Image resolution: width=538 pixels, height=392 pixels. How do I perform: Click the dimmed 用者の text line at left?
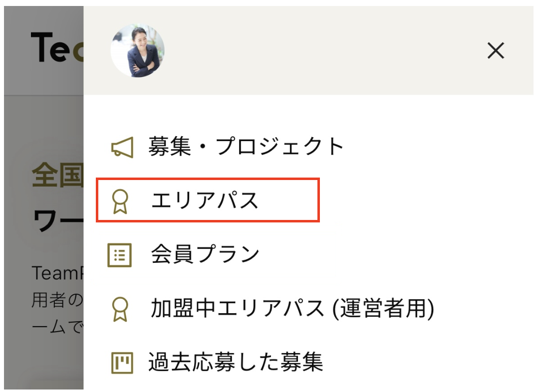(x=56, y=301)
